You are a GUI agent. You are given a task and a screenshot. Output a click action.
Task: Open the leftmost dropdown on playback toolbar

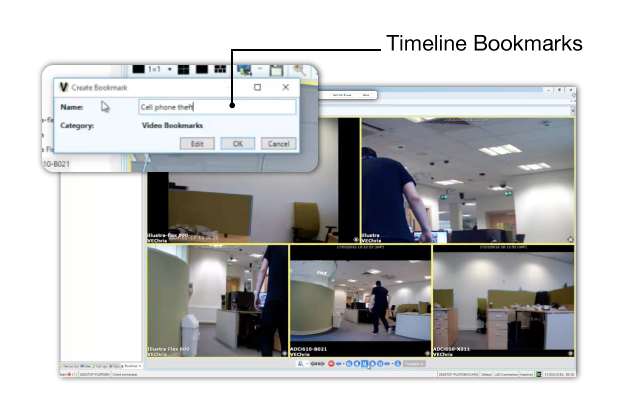tap(308, 363)
